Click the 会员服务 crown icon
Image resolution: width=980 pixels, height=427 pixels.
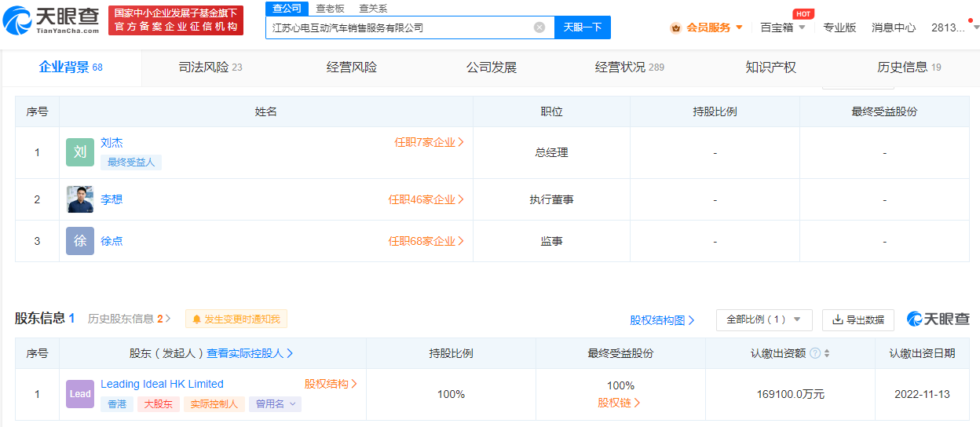[x=676, y=27]
